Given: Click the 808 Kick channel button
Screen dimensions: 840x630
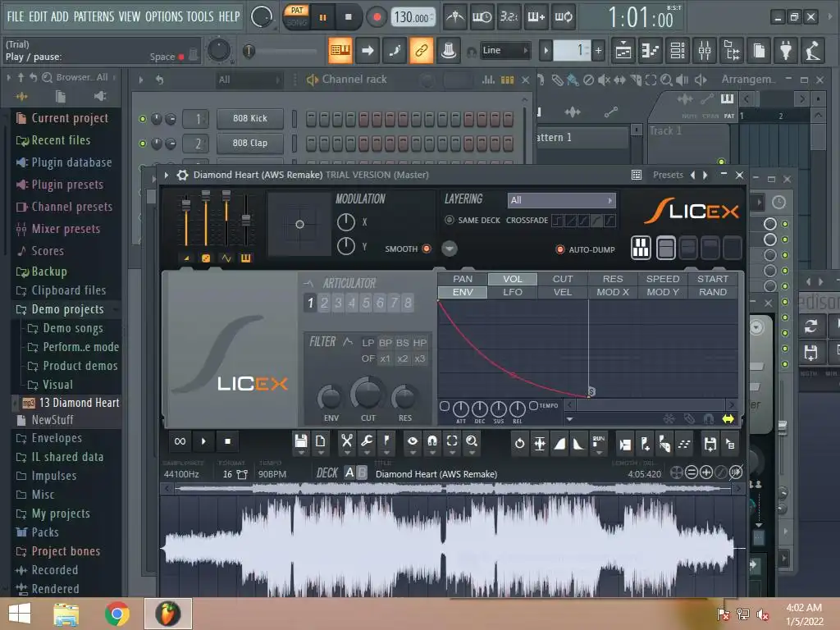Looking at the screenshot, I should [x=250, y=118].
